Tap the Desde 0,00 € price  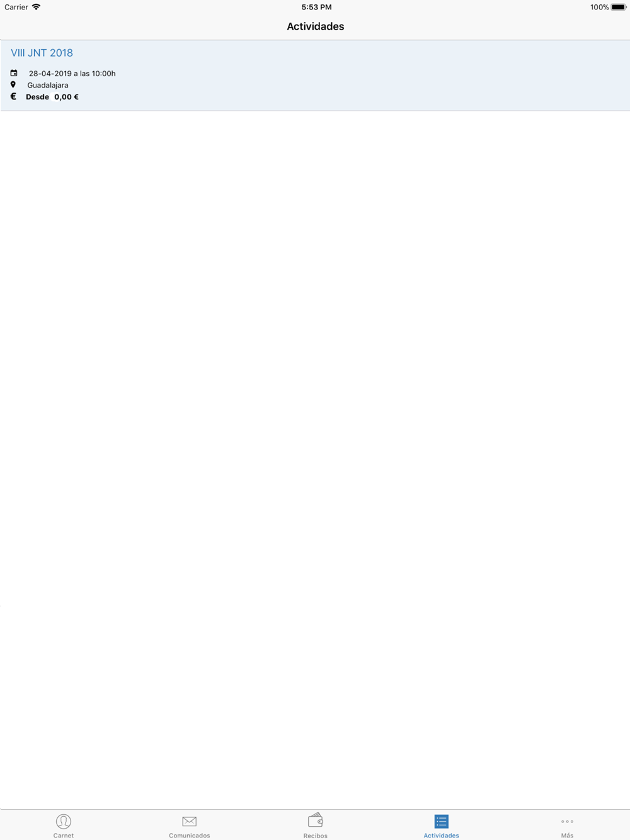[x=52, y=97]
